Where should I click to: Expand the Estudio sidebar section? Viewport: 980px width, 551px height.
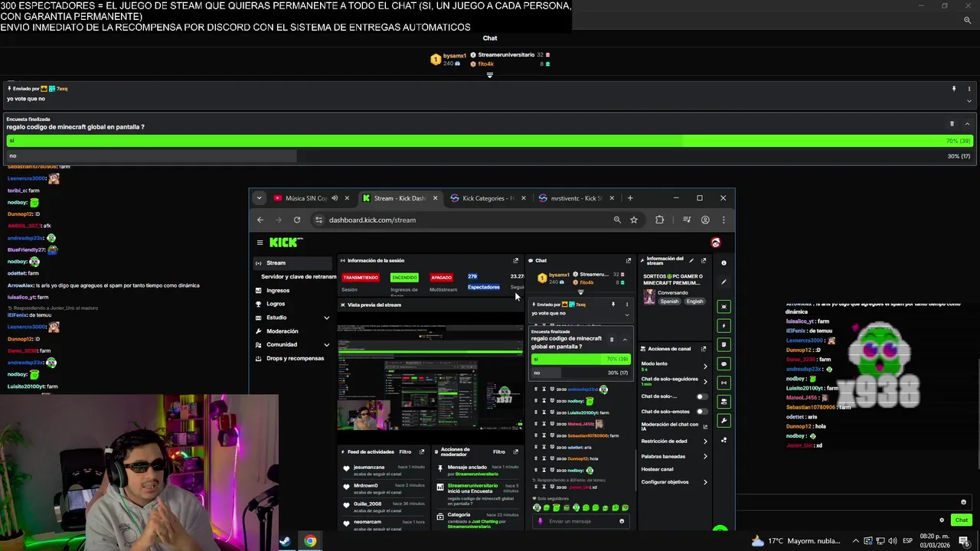(327, 318)
